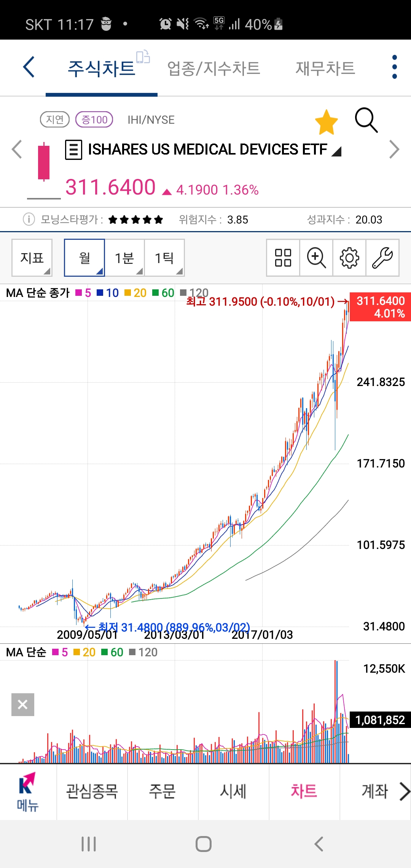This screenshot has width=411, height=868.
Task: Open the 지표 indicators button
Action: [x=32, y=258]
